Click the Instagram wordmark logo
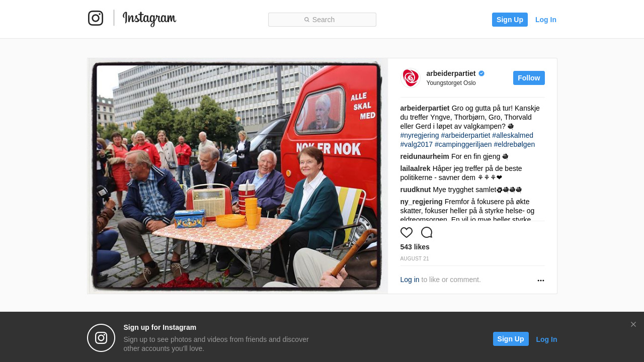The width and height of the screenshot is (644, 362). [x=149, y=19]
